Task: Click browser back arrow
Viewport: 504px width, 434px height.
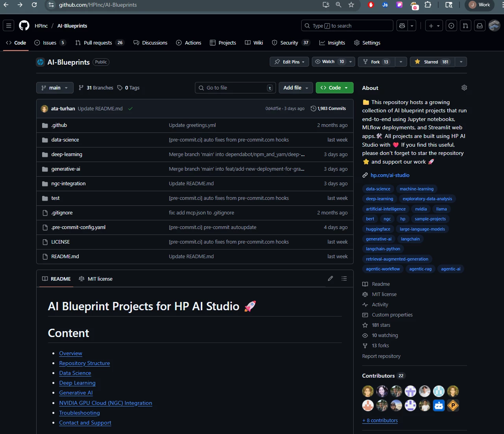Action: 6,5
